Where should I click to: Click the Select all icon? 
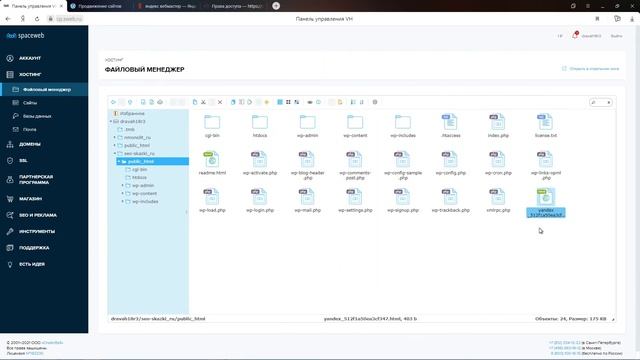(x=280, y=102)
